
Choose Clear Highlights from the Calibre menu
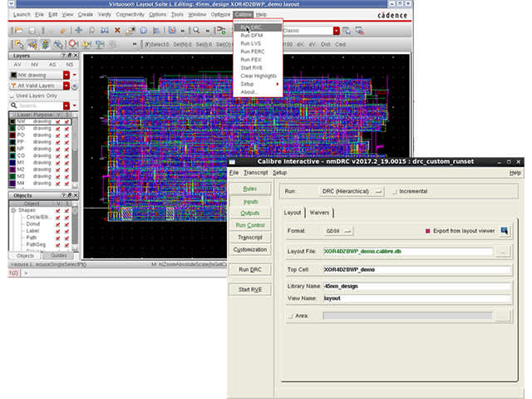258,76
